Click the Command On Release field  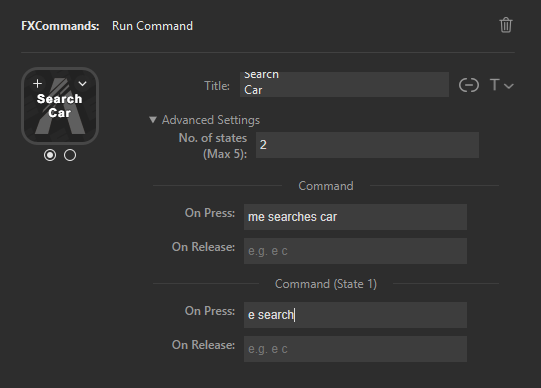[x=355, y=251]
